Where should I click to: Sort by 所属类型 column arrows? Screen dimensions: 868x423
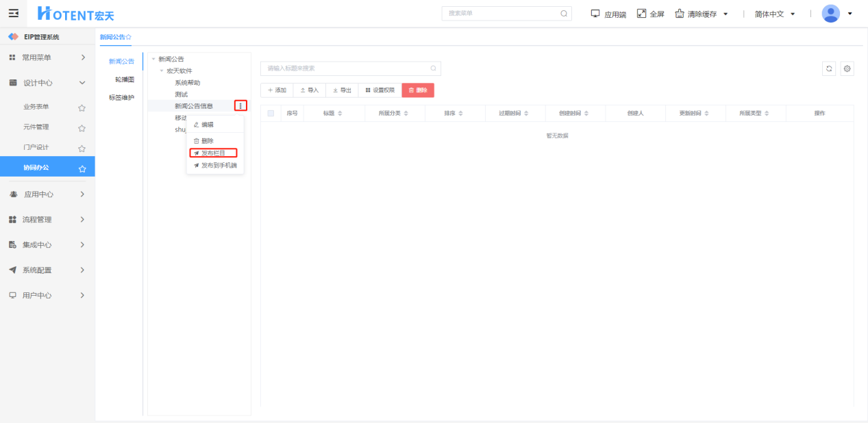[767, 114]
